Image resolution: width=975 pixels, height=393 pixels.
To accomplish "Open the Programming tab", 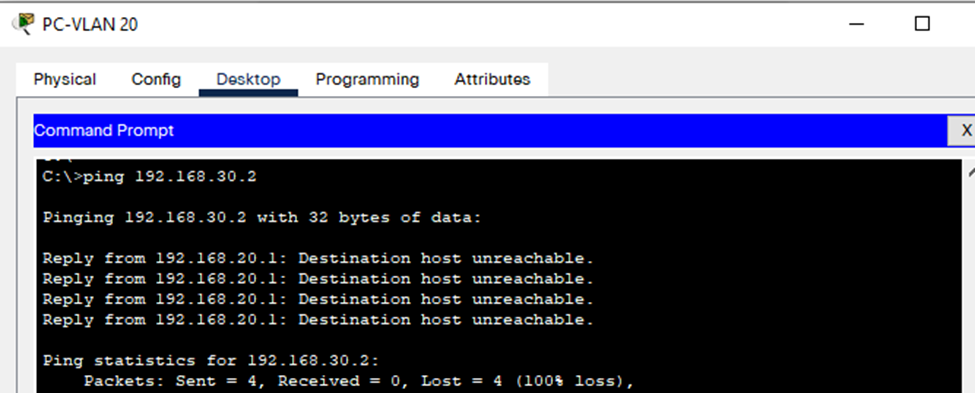I will [x=367, y=80].
